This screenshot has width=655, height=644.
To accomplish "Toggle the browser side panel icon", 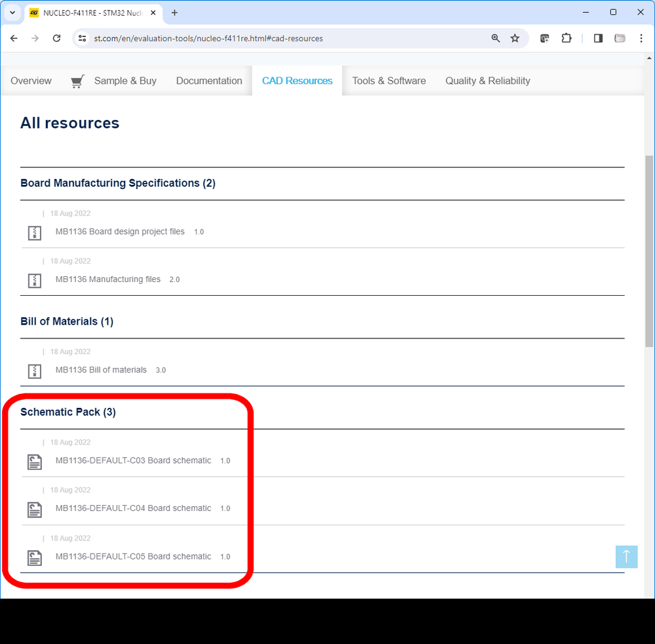I will (x=598, y=39).
